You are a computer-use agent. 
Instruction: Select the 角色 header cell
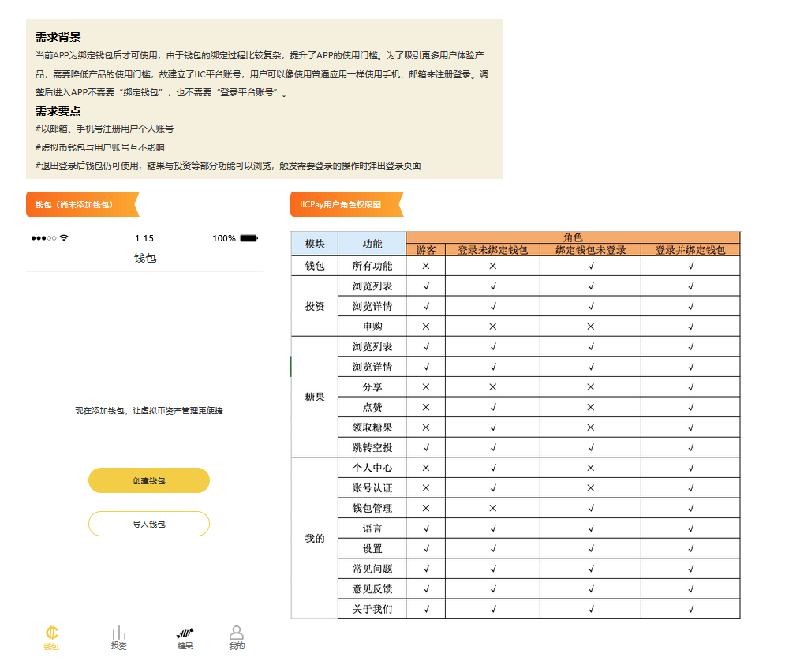(573, 237)
